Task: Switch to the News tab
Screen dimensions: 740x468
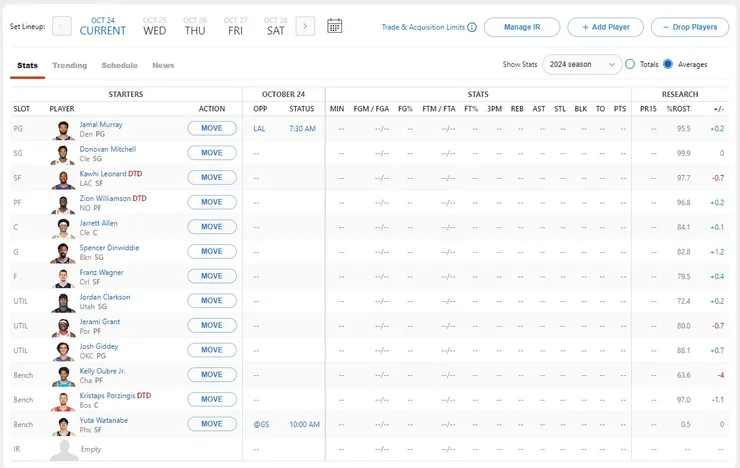Action: click(x=163, y=65)
